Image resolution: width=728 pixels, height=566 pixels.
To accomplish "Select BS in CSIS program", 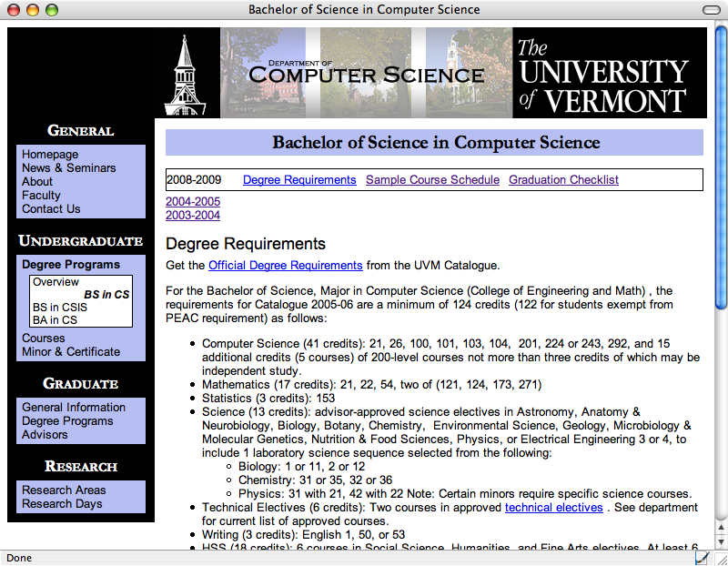I will 60,307.
